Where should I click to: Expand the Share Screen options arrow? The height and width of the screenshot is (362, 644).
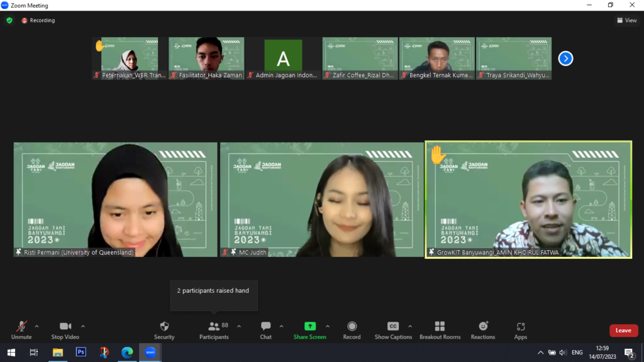(x=328, y=326)
